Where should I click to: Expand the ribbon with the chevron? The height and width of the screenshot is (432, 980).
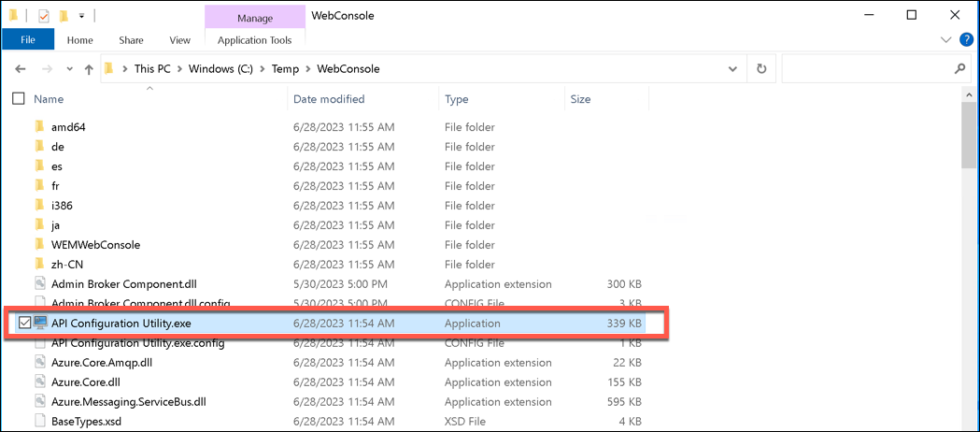947,40
